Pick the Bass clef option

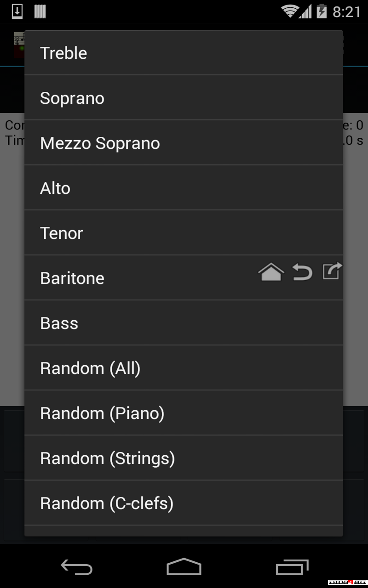click(184, 323)
